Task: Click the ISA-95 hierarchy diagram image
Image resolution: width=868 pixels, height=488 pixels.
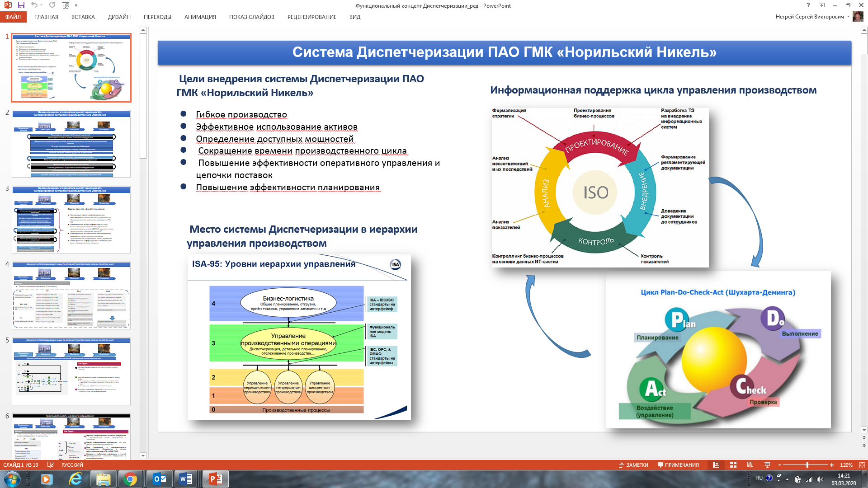Action: 299,337
